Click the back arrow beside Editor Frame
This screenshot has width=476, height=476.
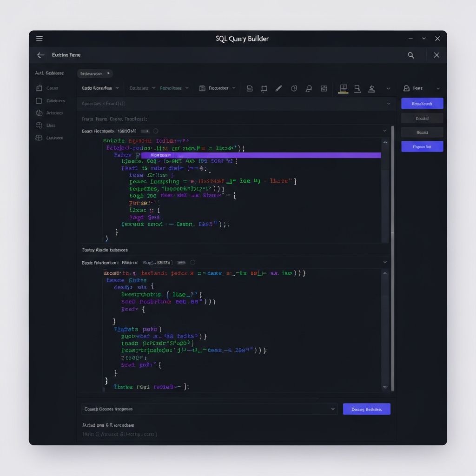tap(40, 55)
